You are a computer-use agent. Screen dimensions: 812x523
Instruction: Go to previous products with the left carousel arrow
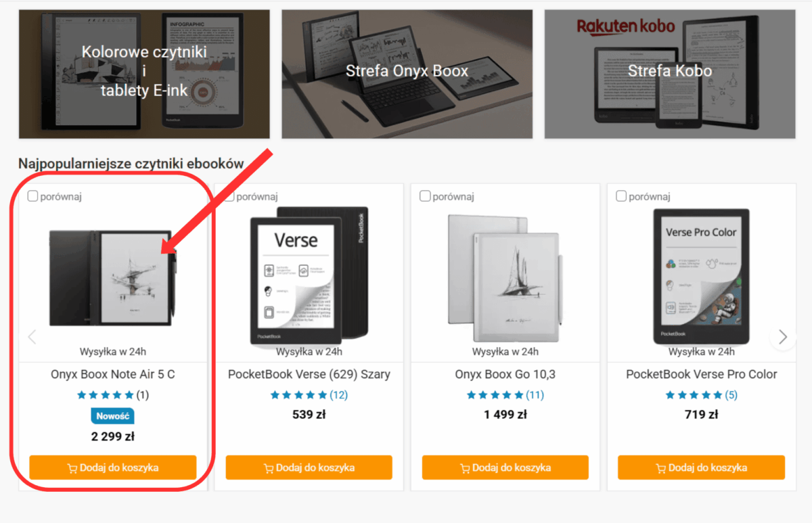tap(32, 337)
